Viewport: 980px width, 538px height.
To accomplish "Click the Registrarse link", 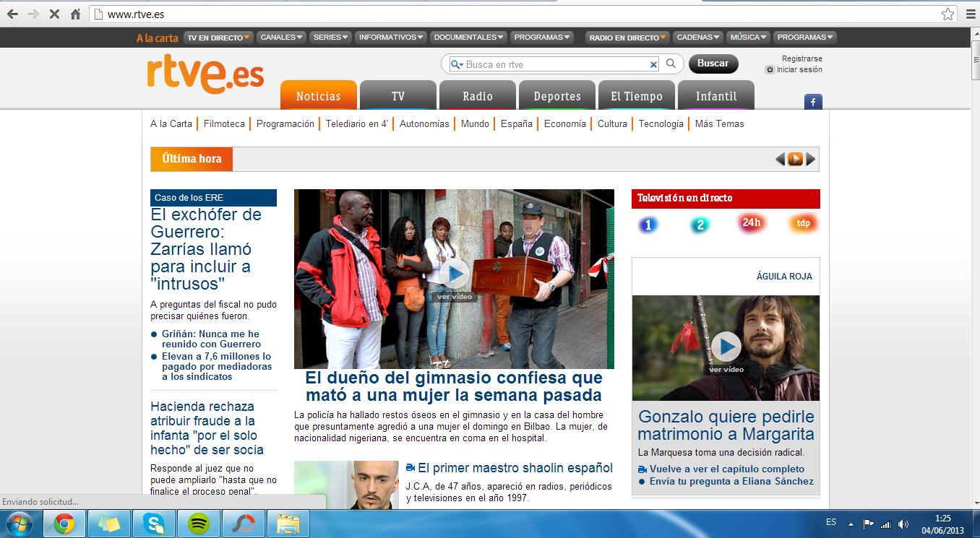I will (x=801, y=58).
